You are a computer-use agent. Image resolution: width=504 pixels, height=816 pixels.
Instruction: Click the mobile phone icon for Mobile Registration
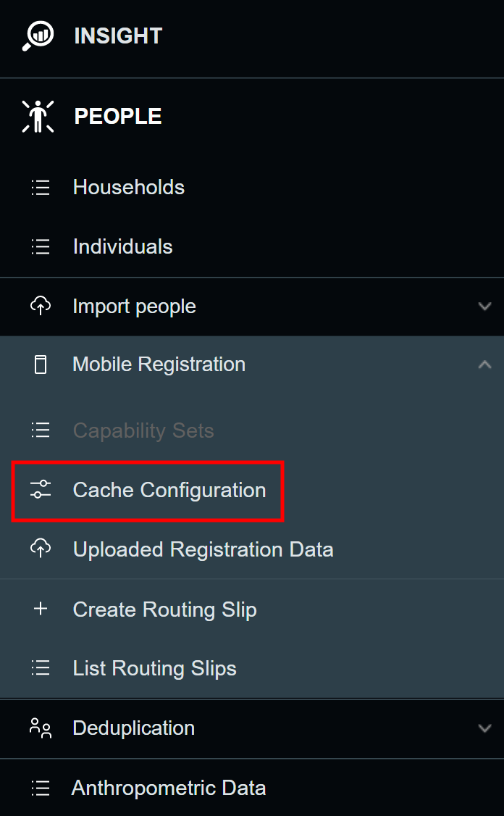[41, 365]
